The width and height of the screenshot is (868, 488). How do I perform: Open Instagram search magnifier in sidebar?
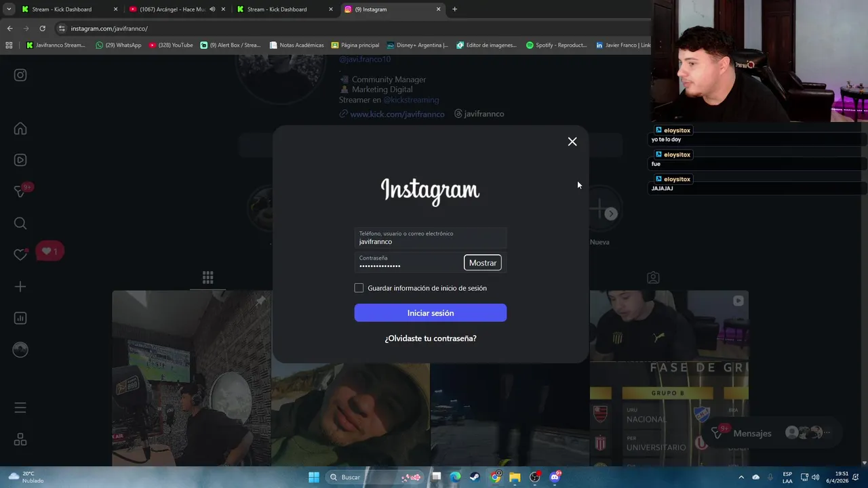(x=20, y=223)
